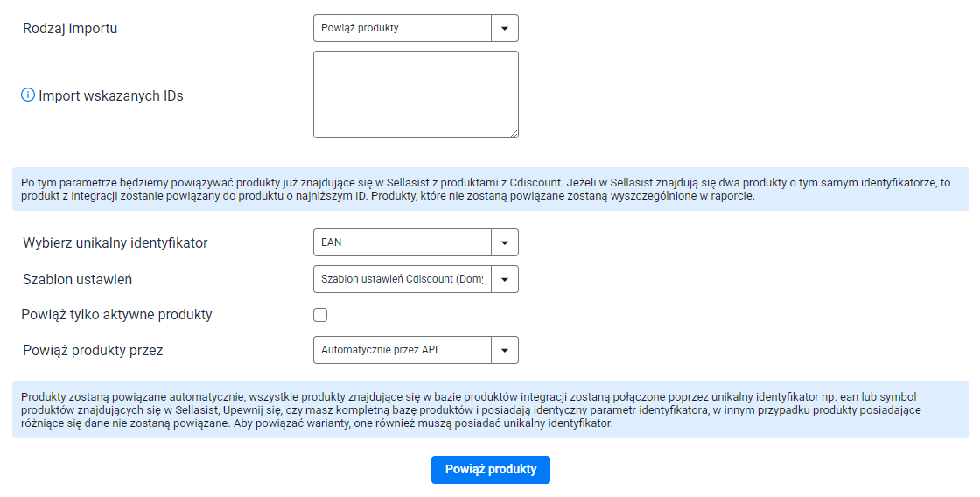Screen dimensions: 980x497
Task: Open the EAN identifier dropdown arrow
Action: (x=504, y=242)
